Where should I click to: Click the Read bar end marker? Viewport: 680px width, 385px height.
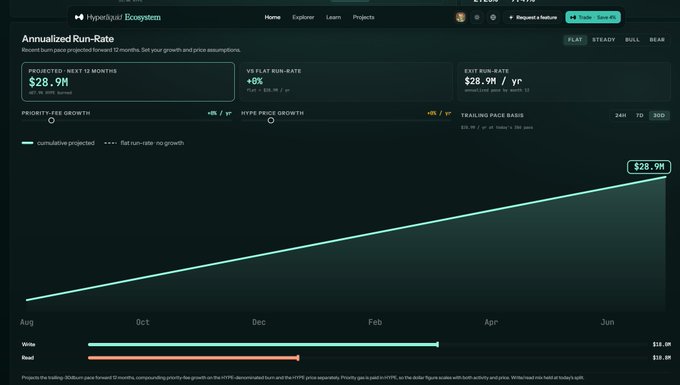298,358
